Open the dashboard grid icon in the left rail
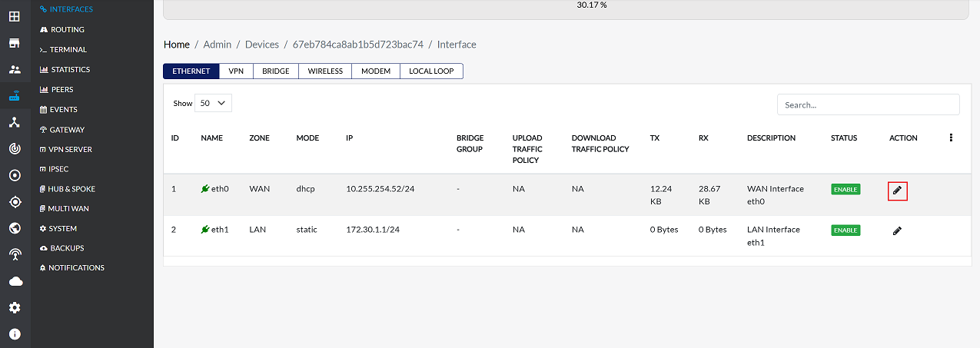 (x=15, y=16)
